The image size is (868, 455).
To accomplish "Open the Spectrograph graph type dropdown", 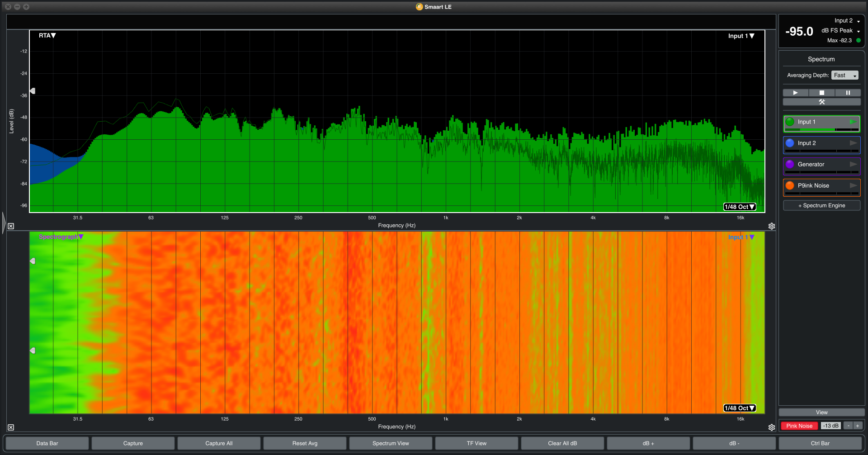I will tap(61, 237).
